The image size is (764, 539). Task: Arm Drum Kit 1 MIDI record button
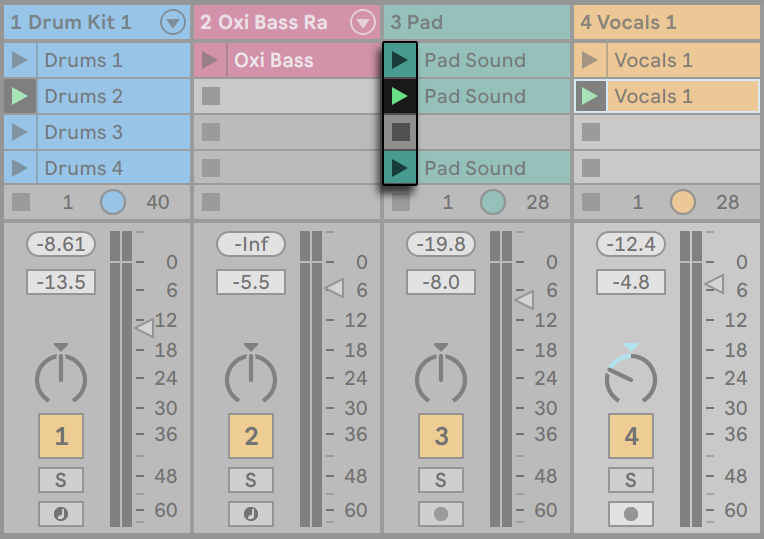click(x=61, y=514)
